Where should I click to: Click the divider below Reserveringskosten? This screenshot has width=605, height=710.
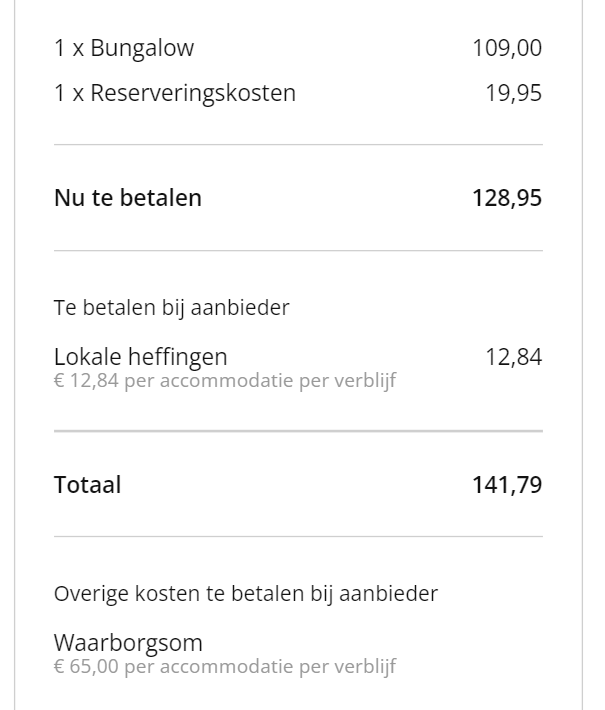coord(298,145)
